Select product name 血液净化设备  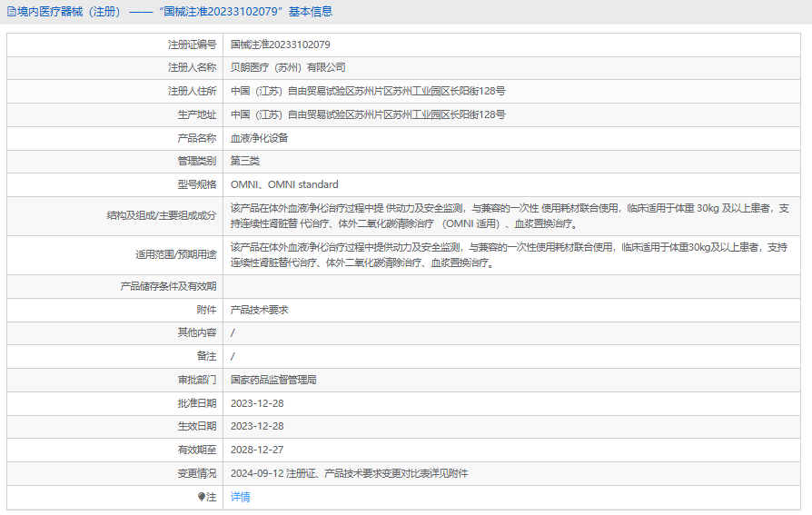click(x=259, y=138)
